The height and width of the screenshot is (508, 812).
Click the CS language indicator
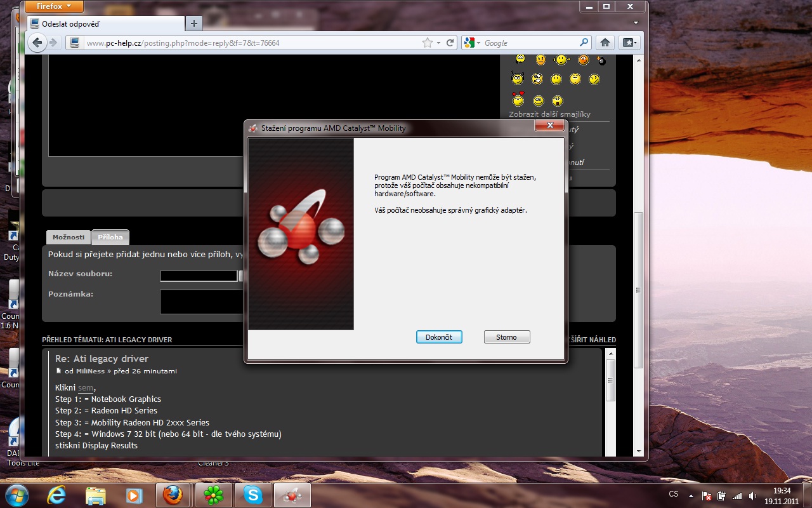[674, 494]
